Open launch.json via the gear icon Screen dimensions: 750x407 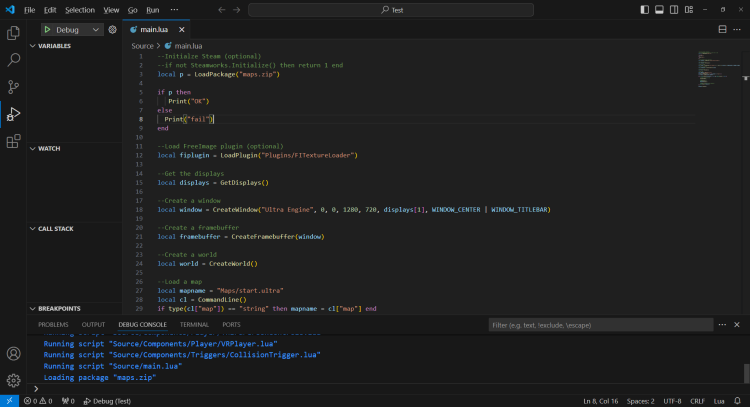[113, 30]
